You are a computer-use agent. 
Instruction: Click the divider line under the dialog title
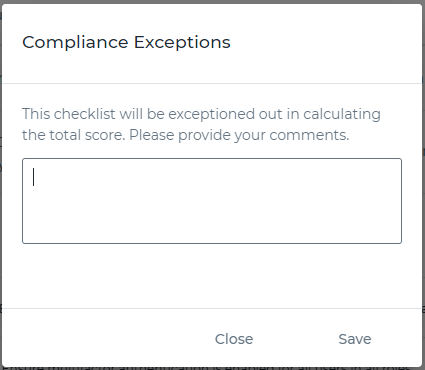(x=212, y=83)
